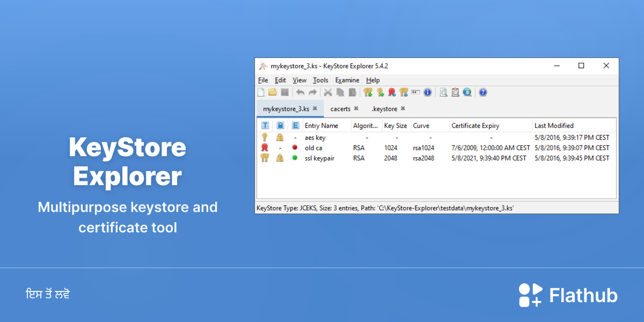Image resolution: width=644 pixels, height=322 pixels.
Task: Open the Tools menu
Action: click(320, 80)
